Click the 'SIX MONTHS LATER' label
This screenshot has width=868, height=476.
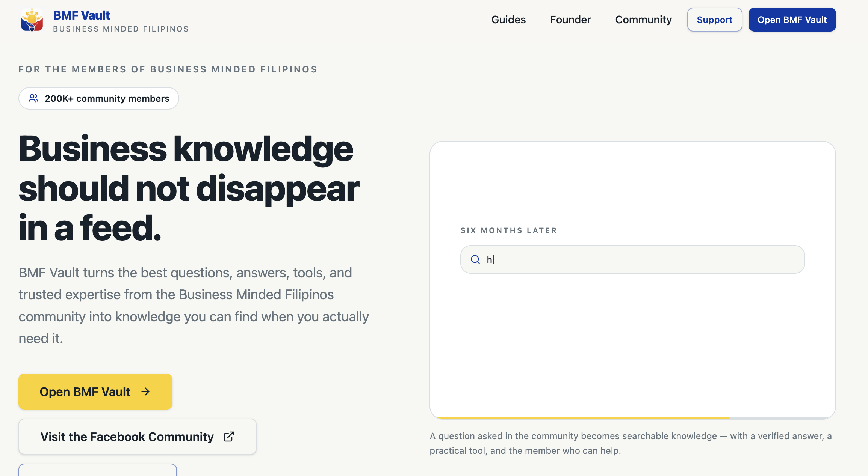click(x=509, y=230)
